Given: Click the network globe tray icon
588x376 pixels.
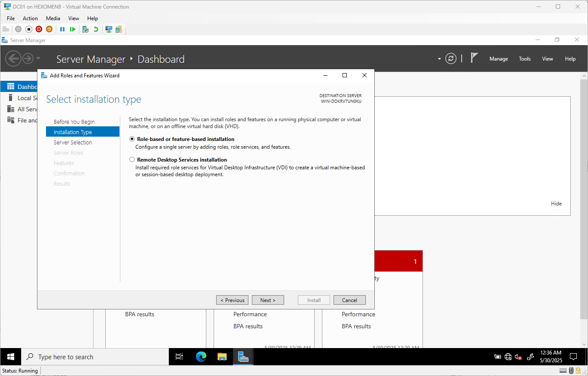Looking at the screenshot, I should coord(508,357).
